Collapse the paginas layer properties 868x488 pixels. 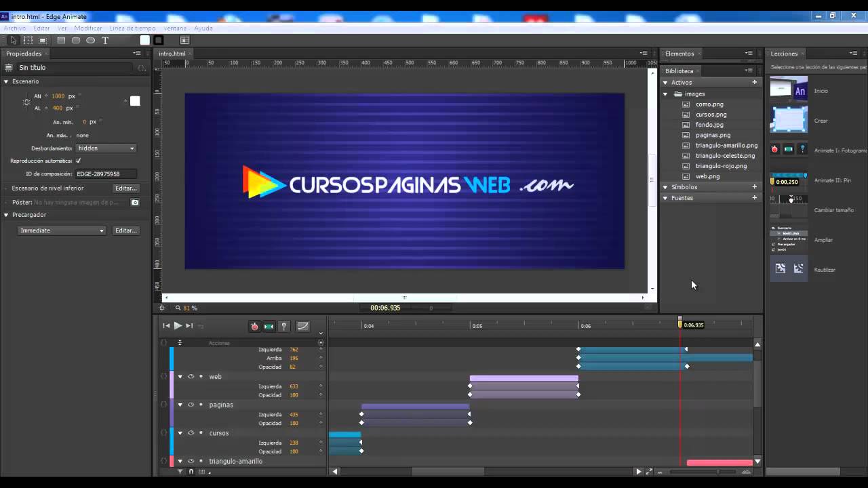[x=180, y=405]
